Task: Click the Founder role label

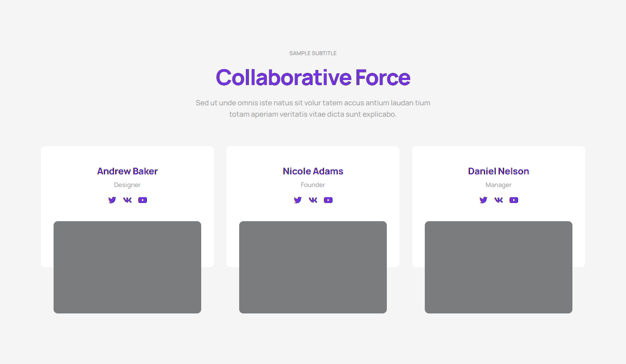Action: (313, 185)
